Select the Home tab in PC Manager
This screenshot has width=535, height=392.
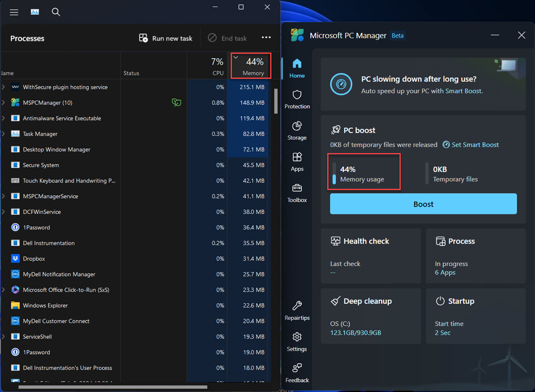297,68
